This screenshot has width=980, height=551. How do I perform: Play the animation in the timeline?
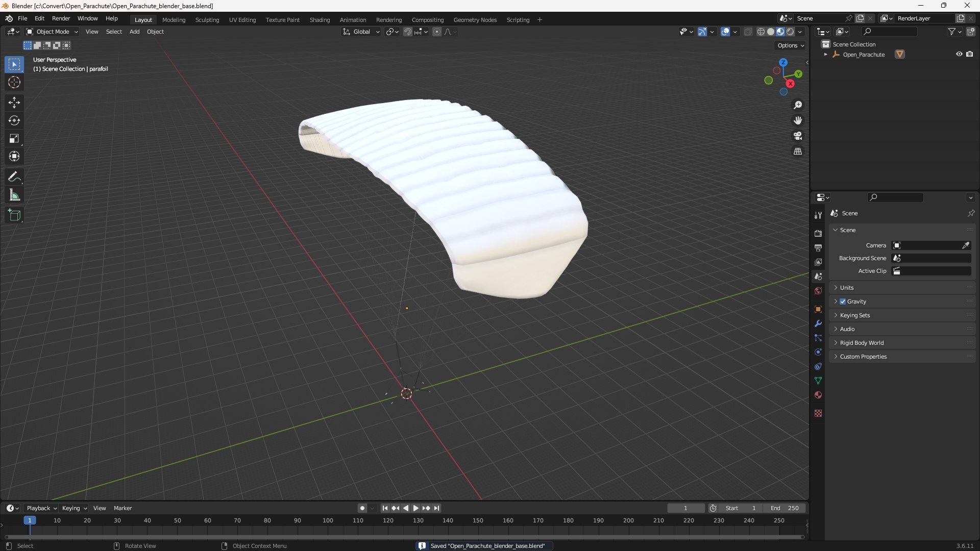click(415, 508)
